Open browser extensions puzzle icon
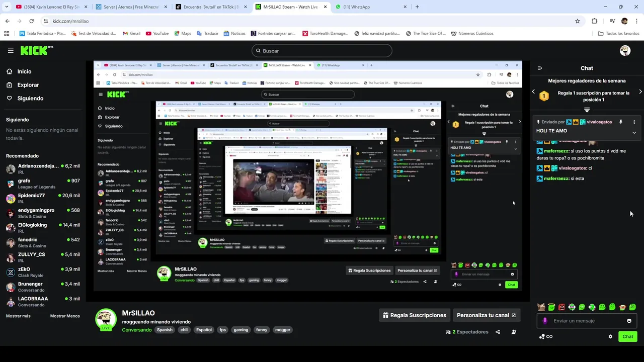Viewport: 644px width, 362px height. click(x=595, y=21)
